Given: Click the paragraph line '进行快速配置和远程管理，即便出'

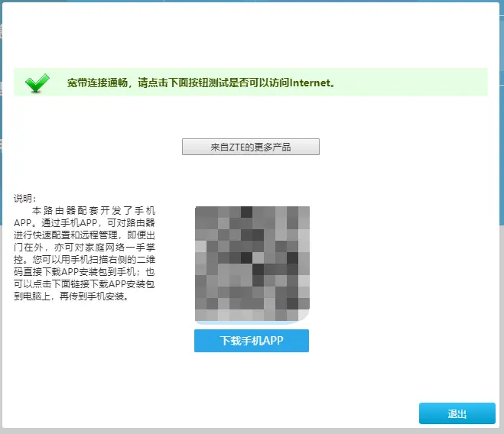Looking at the screenshot, I should (x=84, y=235).
